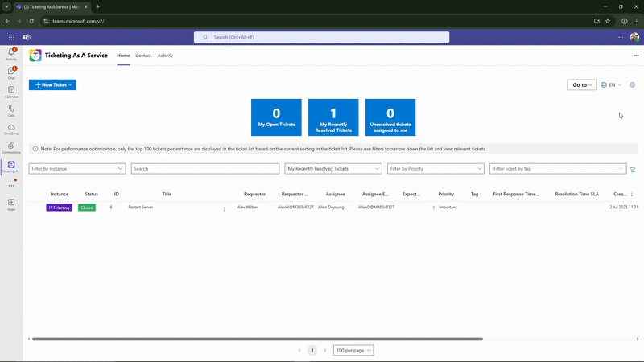The width and height of the screenshot is (644, 362).
Task: Click the Ticketing As A Service logo
Action: [35, 56]
